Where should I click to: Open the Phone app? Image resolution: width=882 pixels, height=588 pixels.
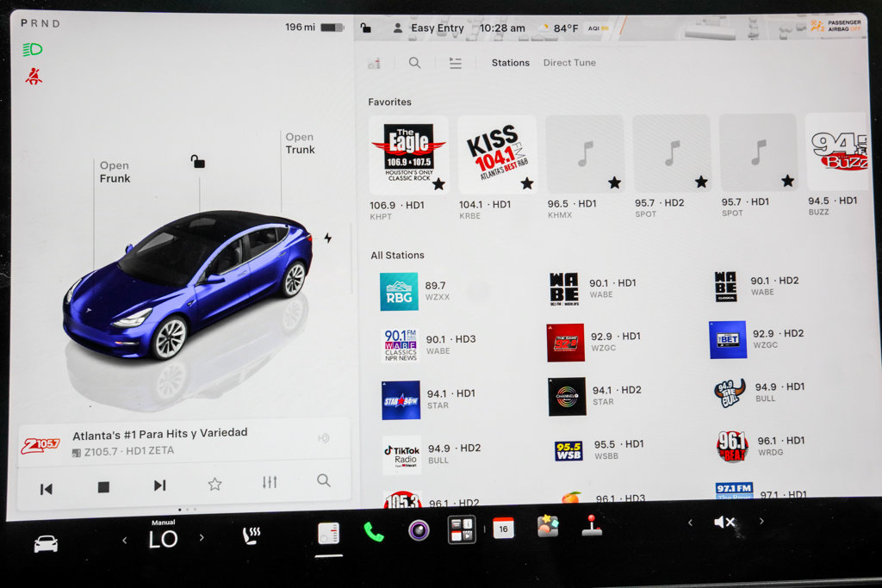374,532
